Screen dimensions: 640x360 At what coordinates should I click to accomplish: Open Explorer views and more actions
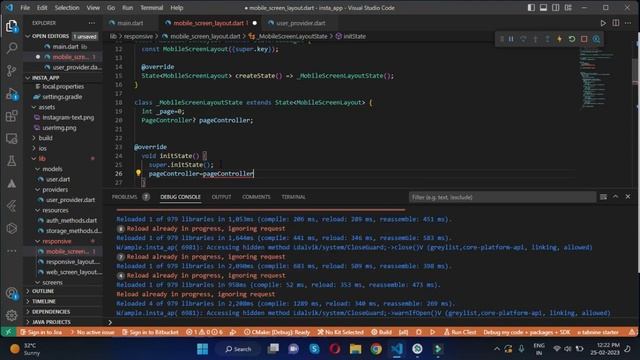(x=91, y=23)
